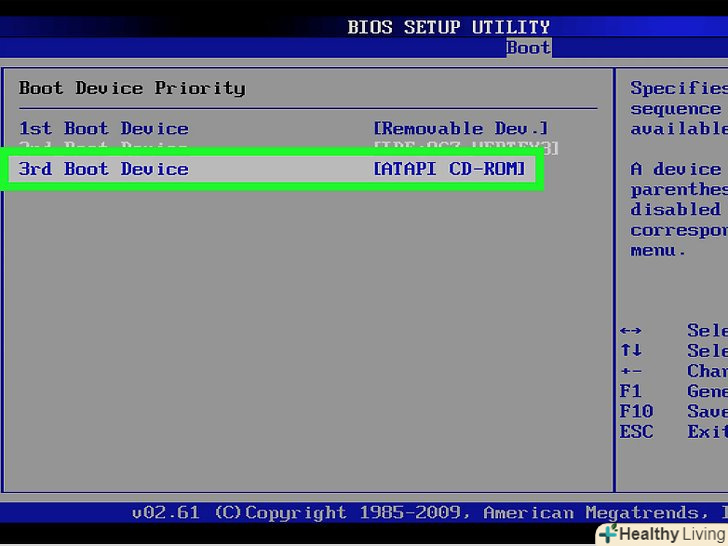
Task: Select the 1st Boot Device entry
Action: point(104,129)
